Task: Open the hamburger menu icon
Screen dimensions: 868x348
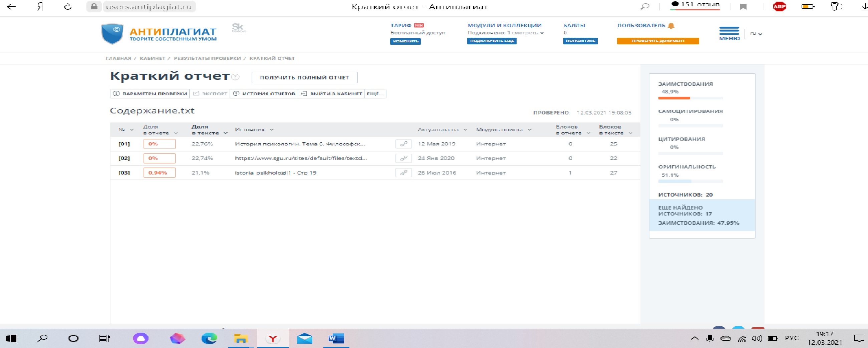Action: tap(729, 31)
